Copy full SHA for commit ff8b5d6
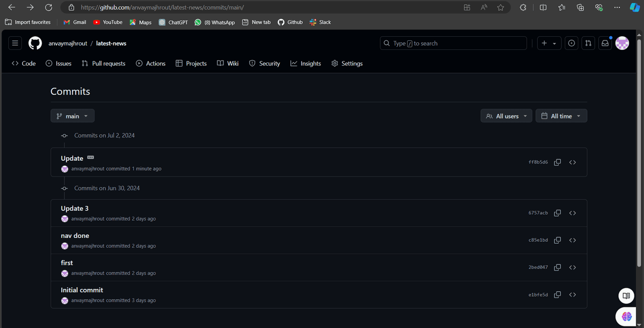This screenshot has height=328, width=644. (557, 162)
